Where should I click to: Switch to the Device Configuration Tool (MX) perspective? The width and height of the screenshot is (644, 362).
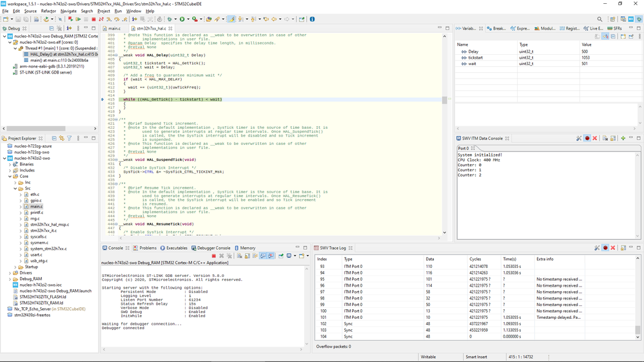pos(630,19)
